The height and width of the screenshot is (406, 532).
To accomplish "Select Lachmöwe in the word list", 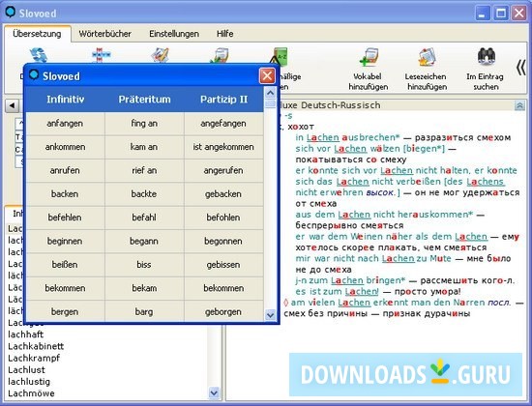I will coord(31,393).
